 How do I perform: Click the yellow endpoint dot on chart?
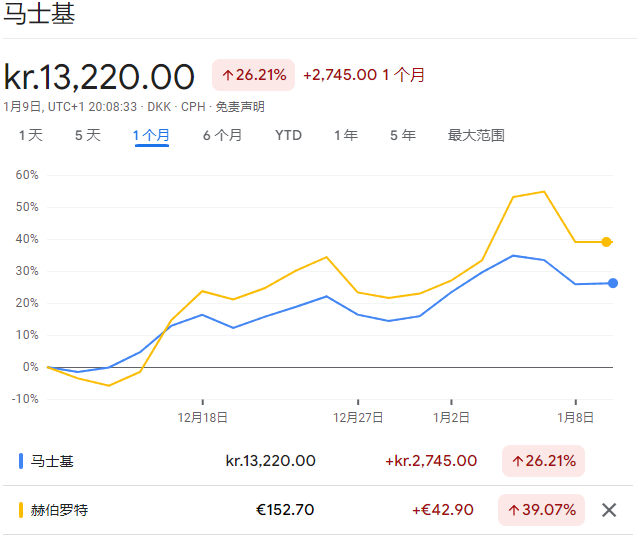pyautogui.click(x=606, y=242)
